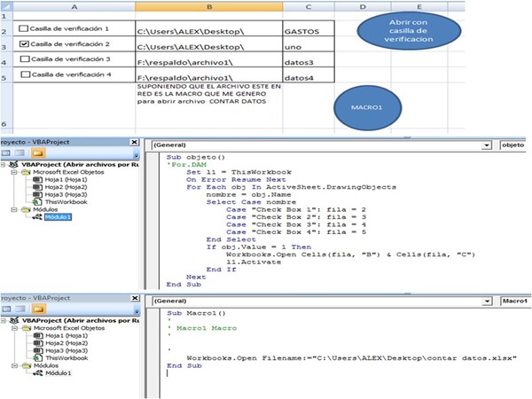The width and height of the screenshot is (532, 399).
Task: Open (General) dropdown in lower code window
Action: 487,301
